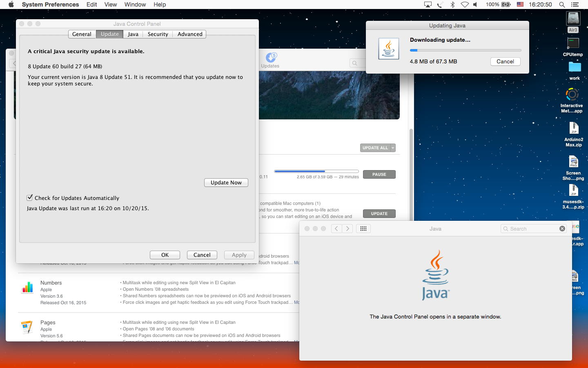Screen dimensions: 588x368
Task: Click '8 Update 60 build 27 (64 MB)' text
Action: click(65, 66)
